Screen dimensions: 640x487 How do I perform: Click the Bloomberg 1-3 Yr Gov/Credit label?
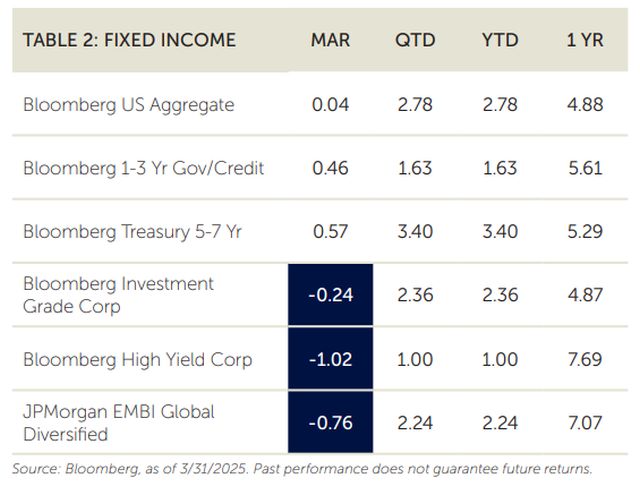143,168
